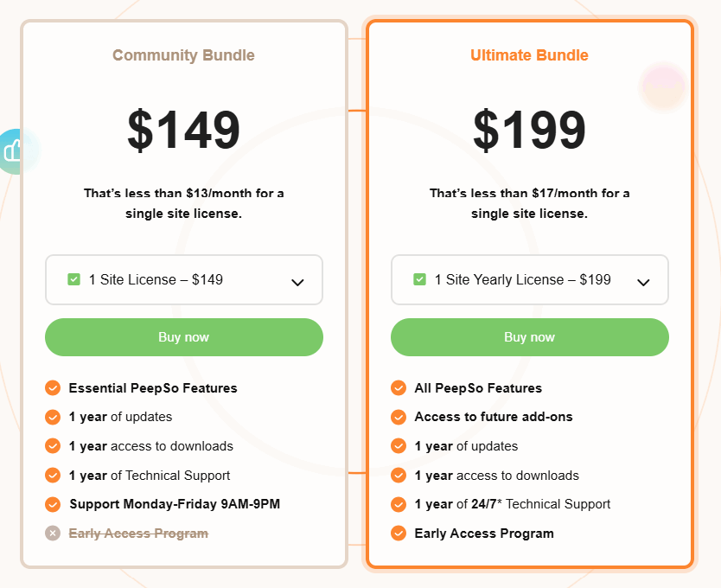Viewport: 721px width, 588px height.
Task: Click the $199 price text
Action: (x=529, y=130)
